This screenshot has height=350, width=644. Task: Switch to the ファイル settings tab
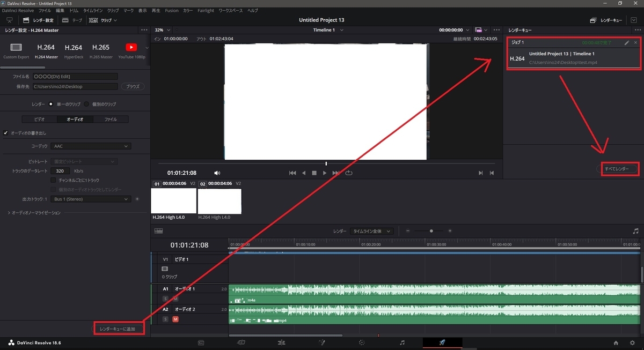click(111, 119)
